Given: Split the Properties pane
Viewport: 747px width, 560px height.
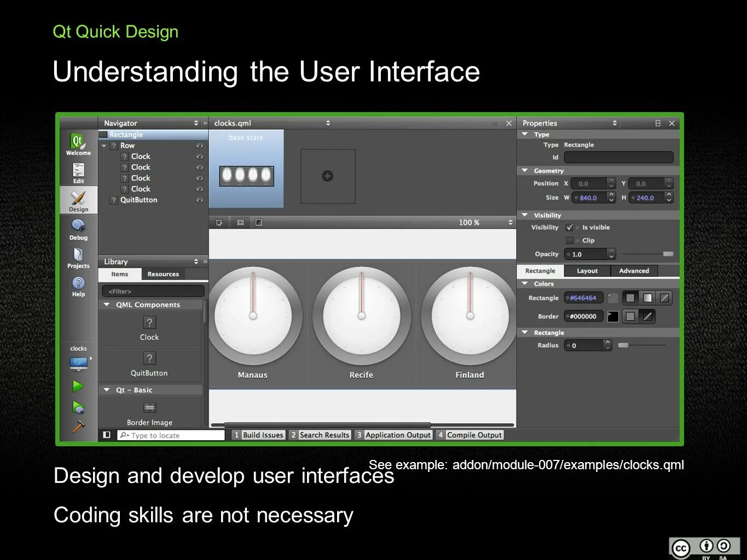Looking at the screenshot, I should coord(658,123).
